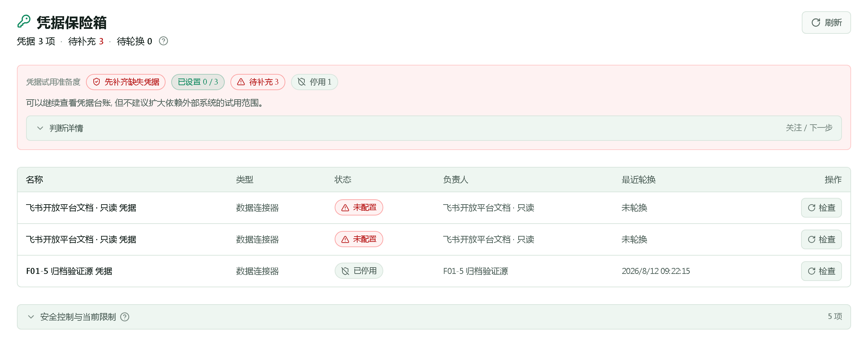This screenshot has height=338, width=868.
Task: Click the 未配置 status badge in first row
Action: (359, 207)
